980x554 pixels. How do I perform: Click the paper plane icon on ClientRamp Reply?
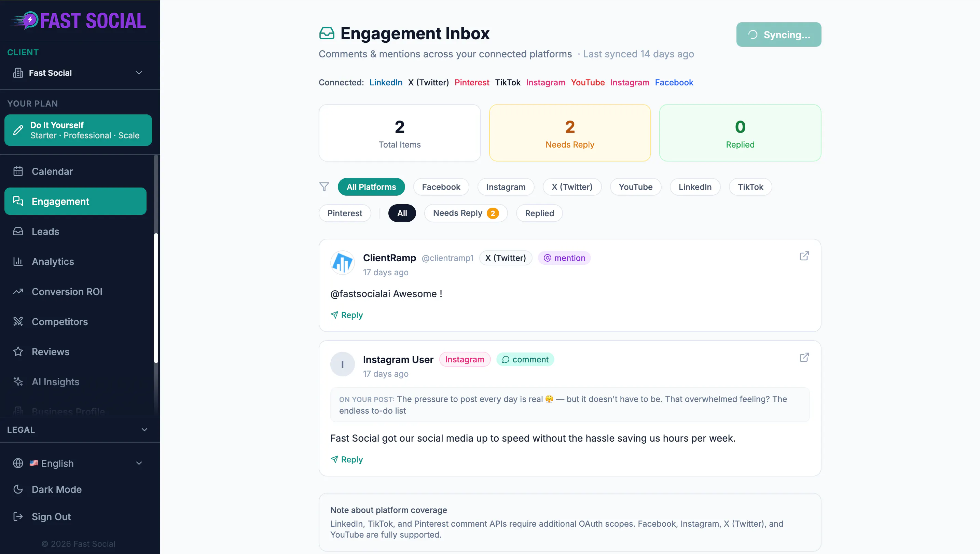coord(334,315)
